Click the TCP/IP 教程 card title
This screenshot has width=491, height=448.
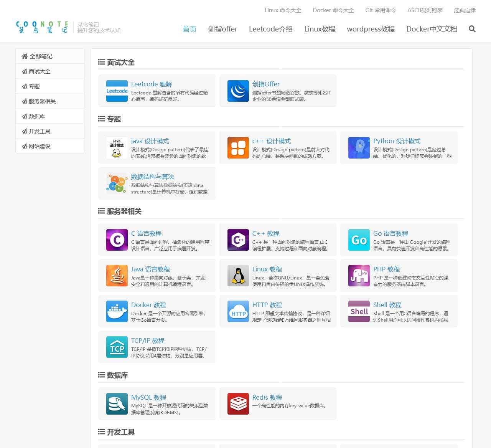click(x=148, y=341)
